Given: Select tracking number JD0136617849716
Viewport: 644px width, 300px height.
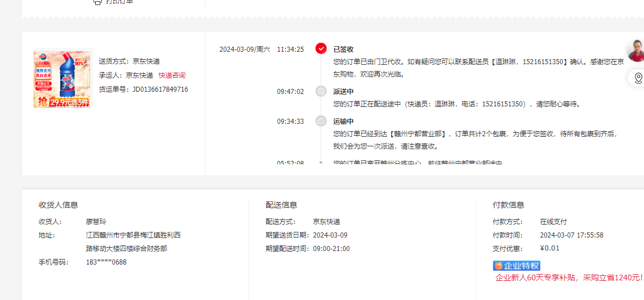Looking at the screenshot, I should click(160, 89).
